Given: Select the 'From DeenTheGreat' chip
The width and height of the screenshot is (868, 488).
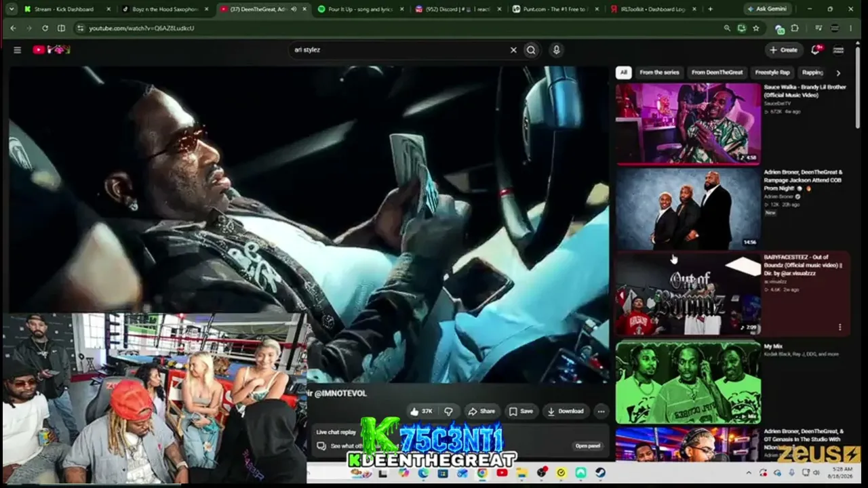Looking at the screenshot, I should tap(717, 73).
